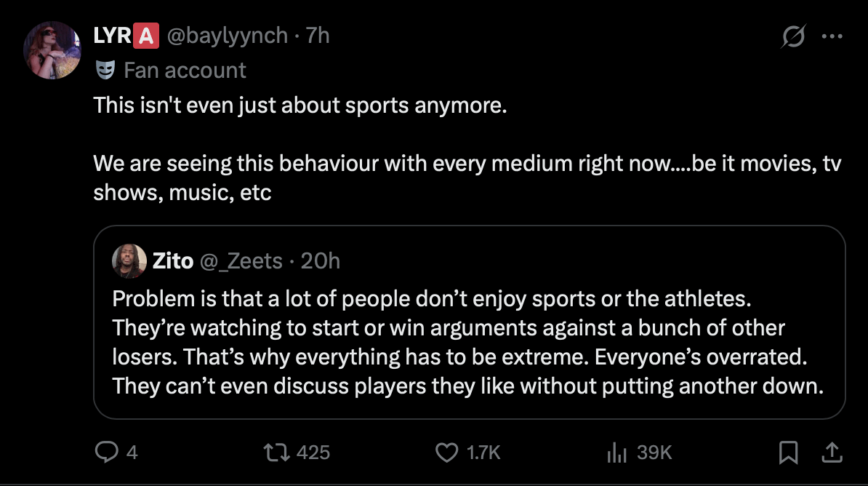Like the tweet with the heart icon
The image size is (868, 486).
446,452
